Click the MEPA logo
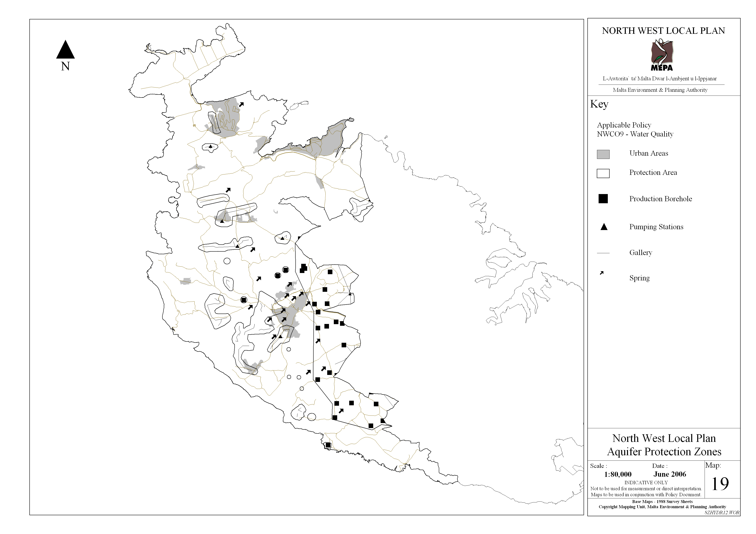 pyautogui.click(x=662, y=55)
